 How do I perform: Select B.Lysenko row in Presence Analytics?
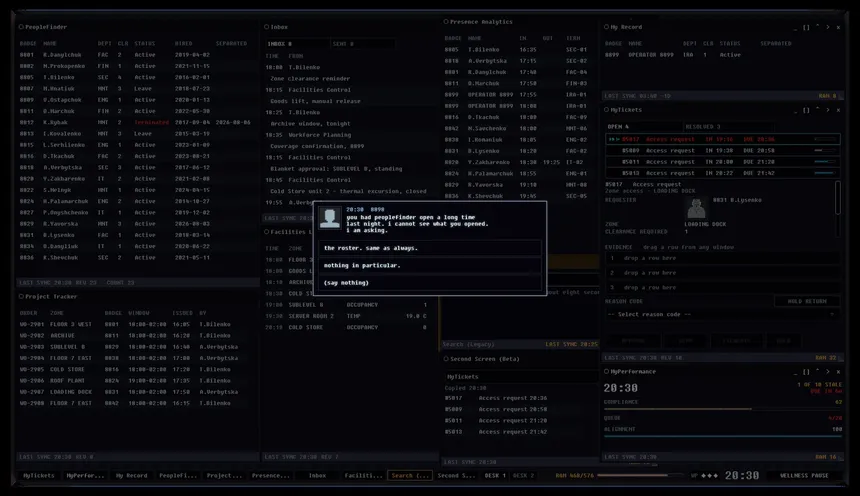click(x=518, y=151)
